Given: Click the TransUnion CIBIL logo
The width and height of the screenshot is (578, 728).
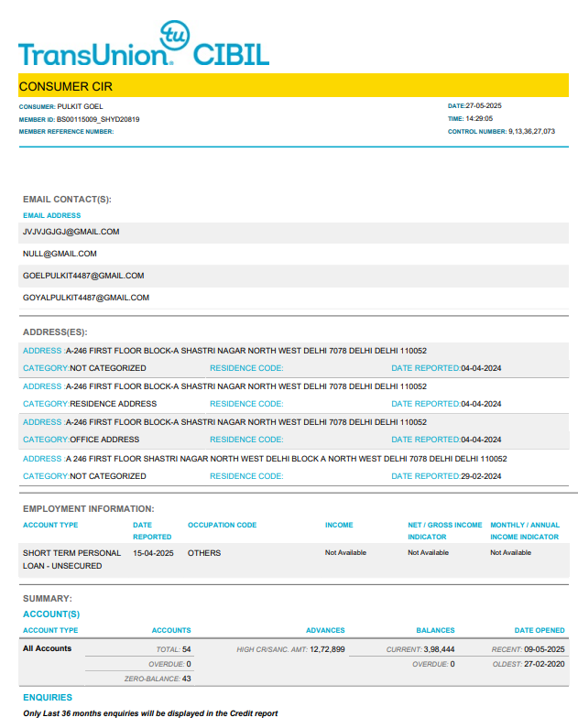Looking at the screenshot, I should coord(144,46).
